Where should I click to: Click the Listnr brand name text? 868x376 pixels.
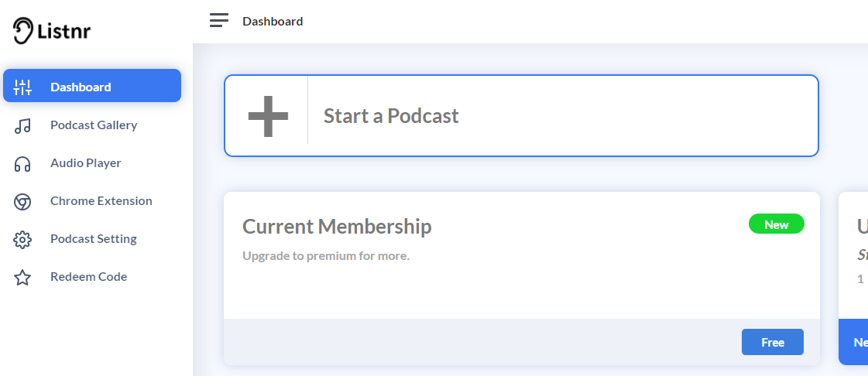[64, 31]
